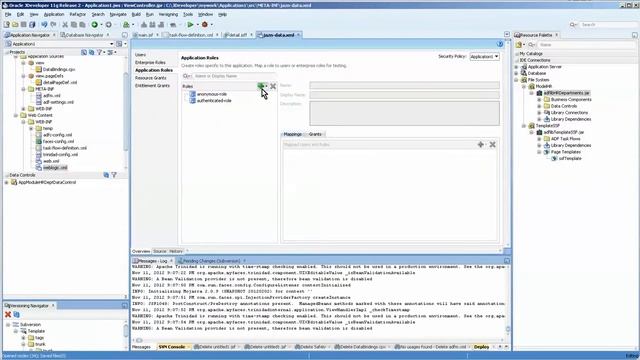Open the Entitlement Grants section
Viewport: 640px width, 360px height.
point(152,86)
